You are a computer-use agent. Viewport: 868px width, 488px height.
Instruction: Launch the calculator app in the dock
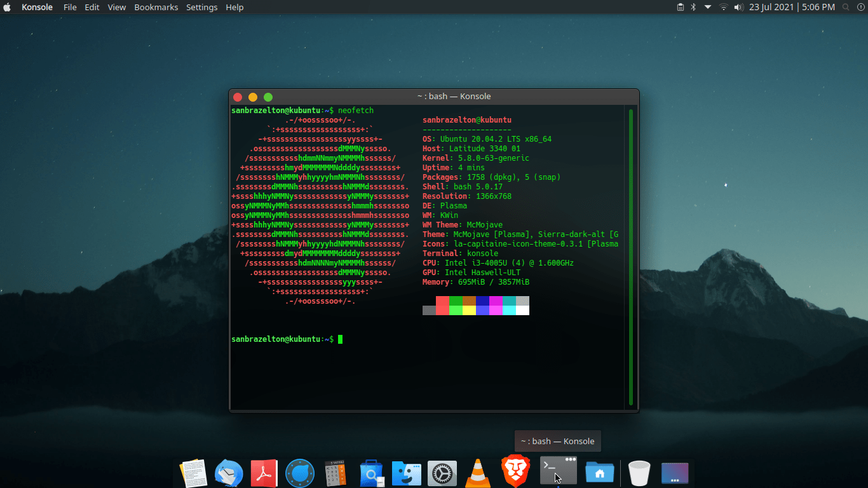point(336,473)
